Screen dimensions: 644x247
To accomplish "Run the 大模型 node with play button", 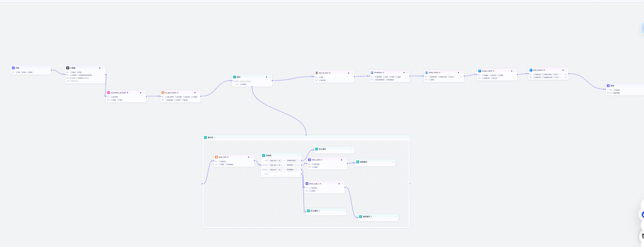I will (100, 68).
